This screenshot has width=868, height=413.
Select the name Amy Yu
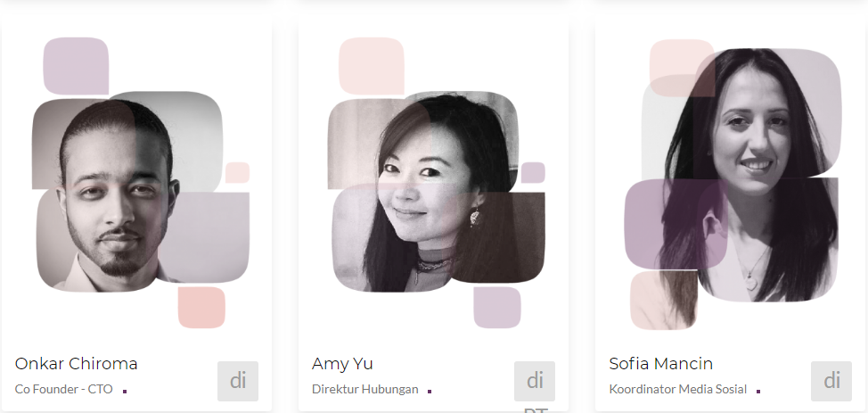pyautogui.click(x=342, y=364)
